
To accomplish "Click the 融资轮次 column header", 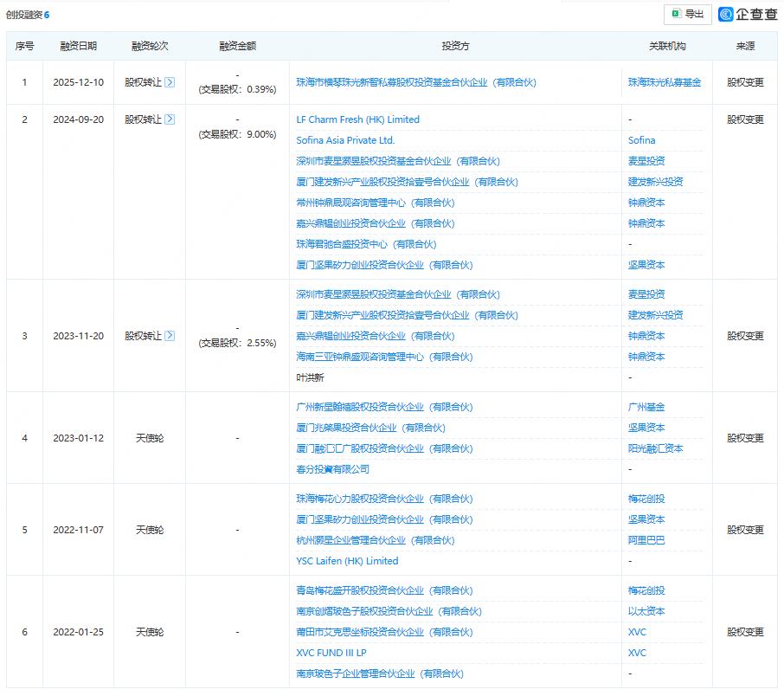I will (x=150, y=46).
